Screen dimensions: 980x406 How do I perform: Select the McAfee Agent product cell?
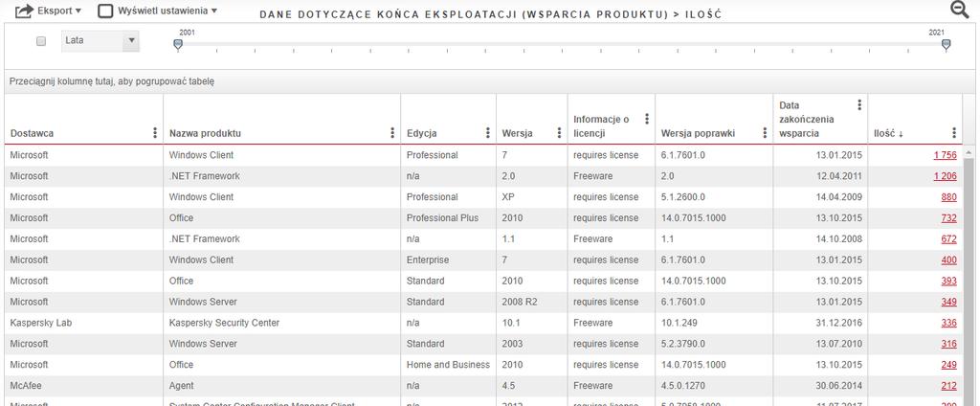tap(282, 386)
